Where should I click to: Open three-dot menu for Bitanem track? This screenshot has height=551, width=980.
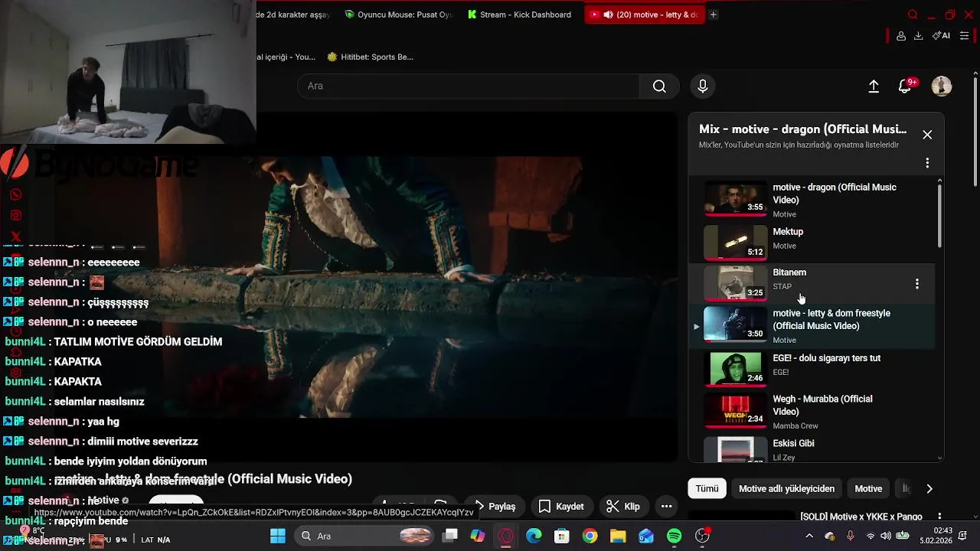point(917,284)
